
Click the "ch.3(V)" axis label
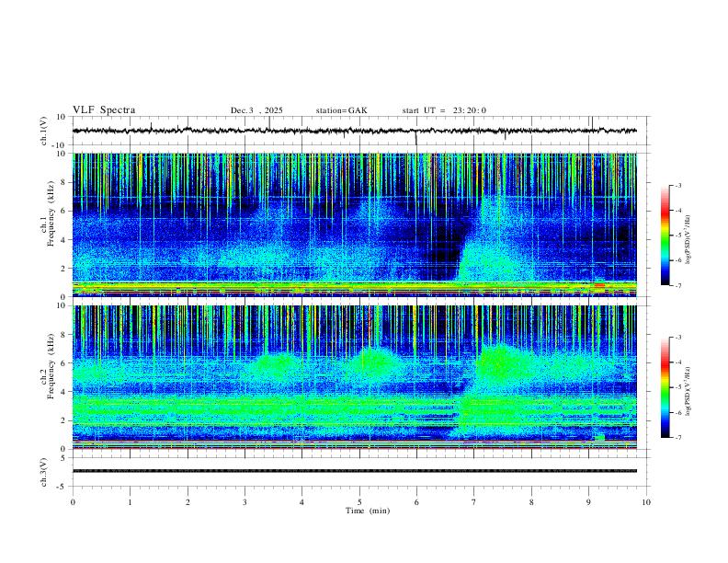coord(44,472)
